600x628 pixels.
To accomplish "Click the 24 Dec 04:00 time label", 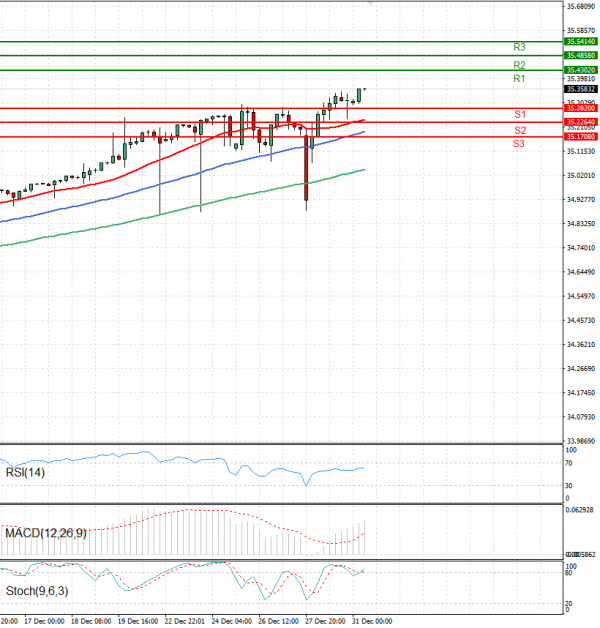I will pyautogui.click(x=232, y=621).
